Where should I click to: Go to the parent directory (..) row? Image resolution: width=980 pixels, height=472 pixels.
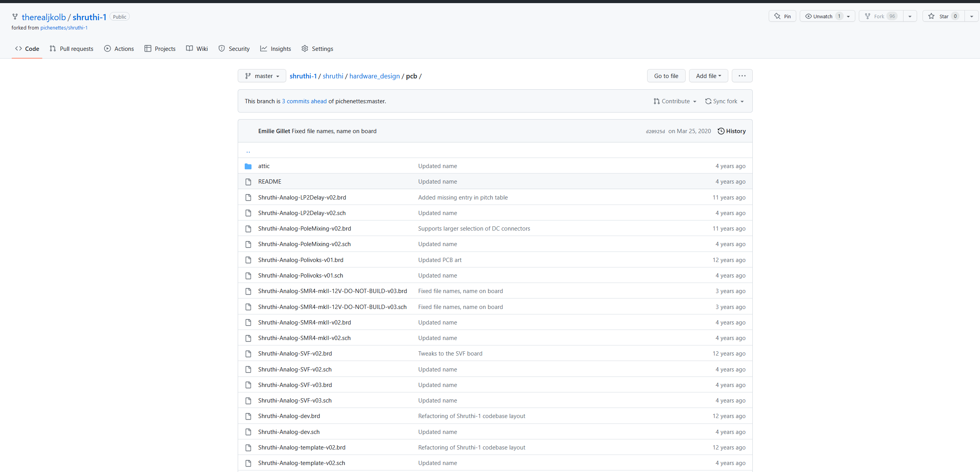[248, 151]
